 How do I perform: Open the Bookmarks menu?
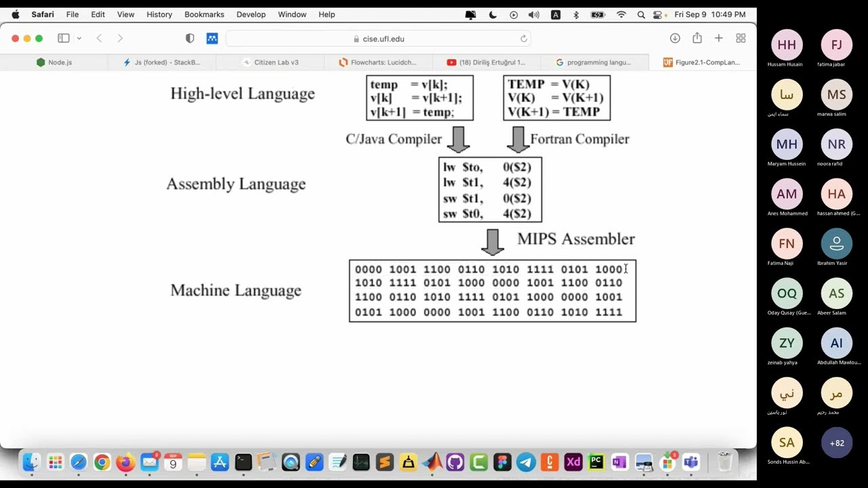(204, 14)
